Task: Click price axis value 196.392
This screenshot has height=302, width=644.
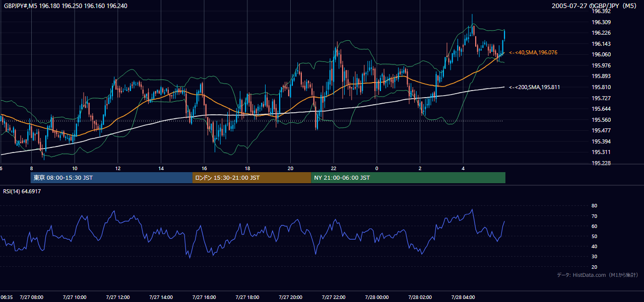Action: 601,11
